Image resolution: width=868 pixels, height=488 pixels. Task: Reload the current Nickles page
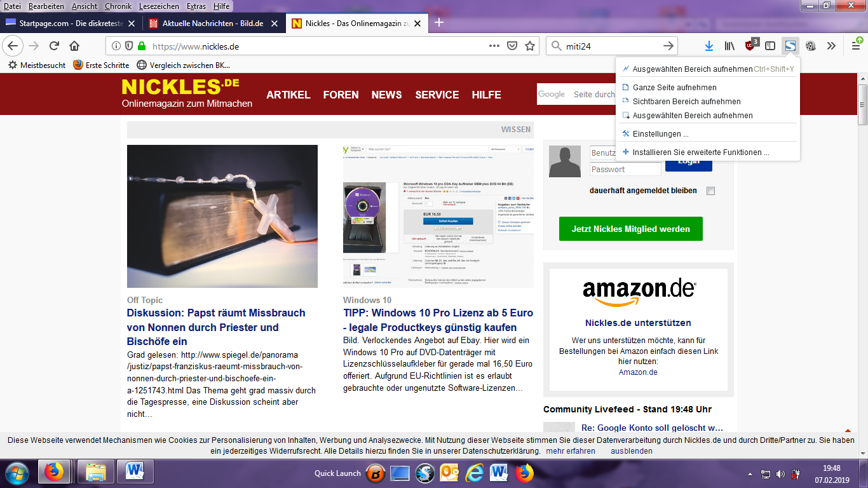pos(55,46)
